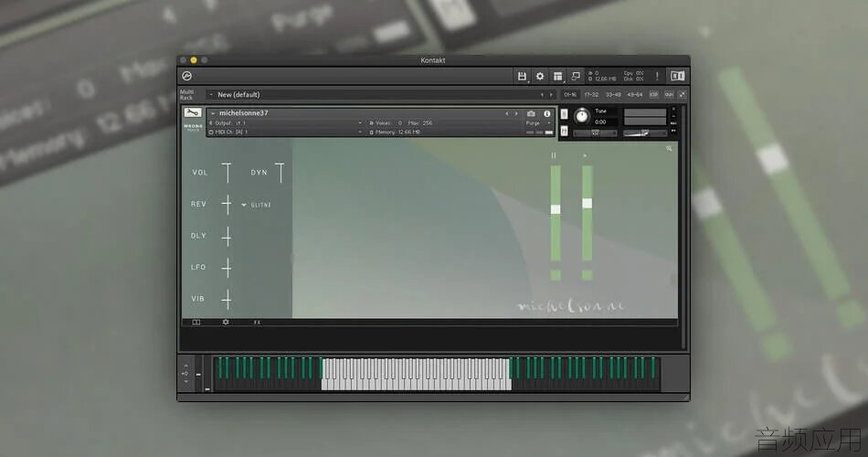868x457 pixels.
Task: Open the MIDI Ch dropdown
Action: (286, 133)
